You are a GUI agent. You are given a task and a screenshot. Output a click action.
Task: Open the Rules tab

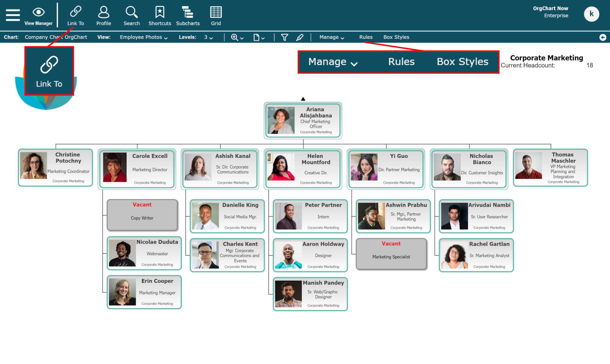(366, 37)
